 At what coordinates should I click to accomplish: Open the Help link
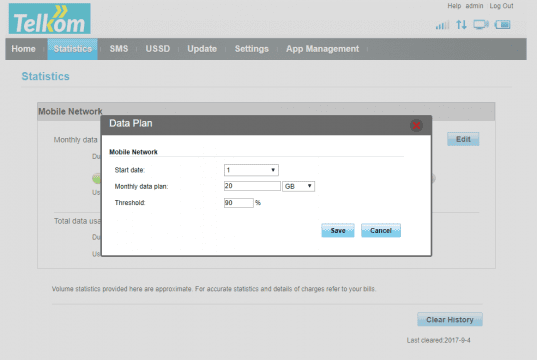pyautogui.click(x=454, y=6)
